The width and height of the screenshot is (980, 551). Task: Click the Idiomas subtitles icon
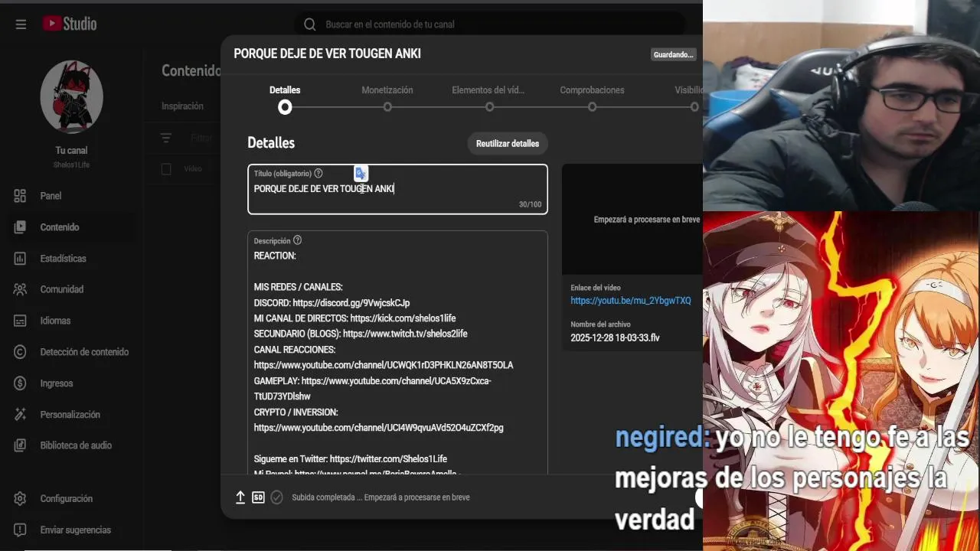point(20,321)
